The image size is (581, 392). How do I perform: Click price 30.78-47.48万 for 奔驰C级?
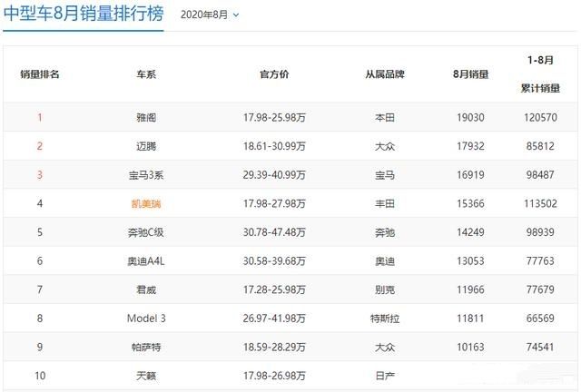click(x=274, y=232)
